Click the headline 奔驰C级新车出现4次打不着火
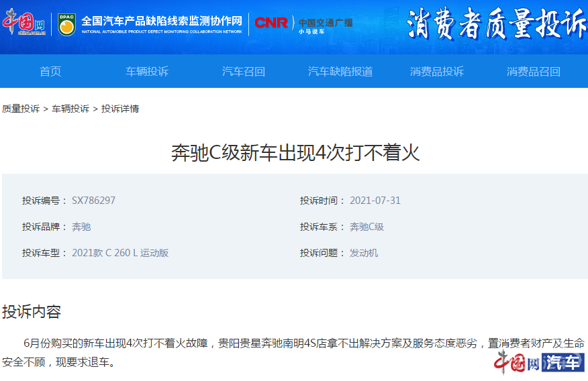Viewport: 588px width, 381px height. pyautogui.click(x=295, y=152)
